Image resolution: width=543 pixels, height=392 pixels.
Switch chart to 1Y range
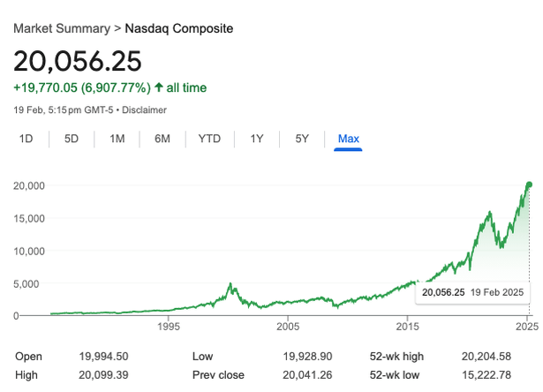(x=257, y=139)
